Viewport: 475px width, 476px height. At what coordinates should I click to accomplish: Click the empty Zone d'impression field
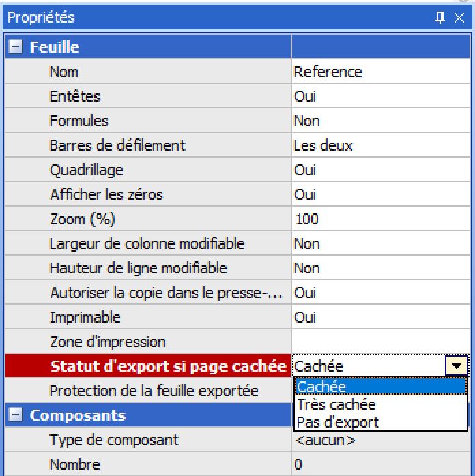[x=381, y=342]
